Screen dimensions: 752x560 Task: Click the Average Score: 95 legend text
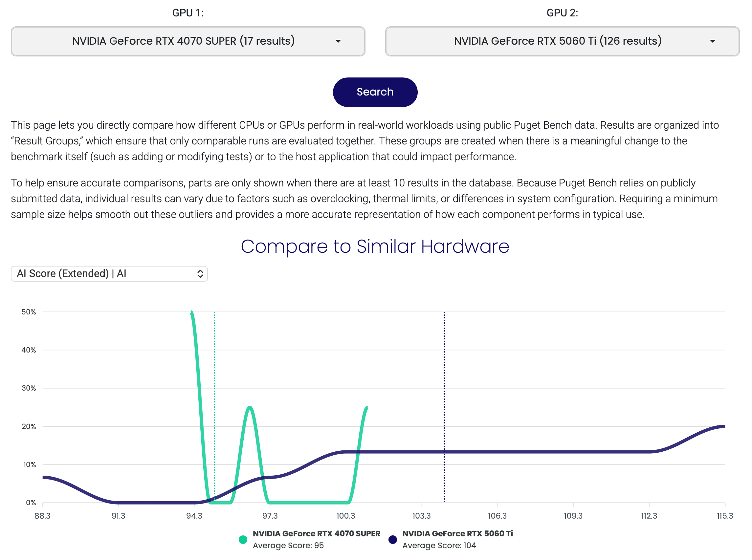289,546
